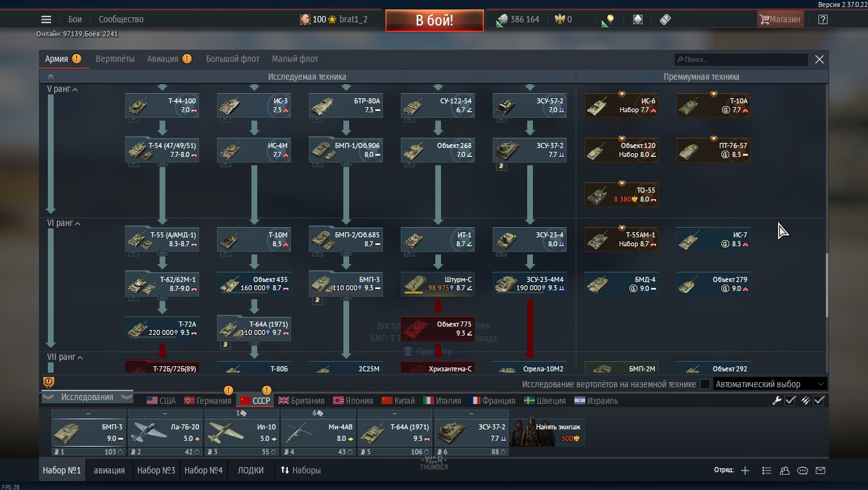Select the Ил-10 crew slot
Image resolution: width=868 pixels, height=490 pixels.
point(241,433)
